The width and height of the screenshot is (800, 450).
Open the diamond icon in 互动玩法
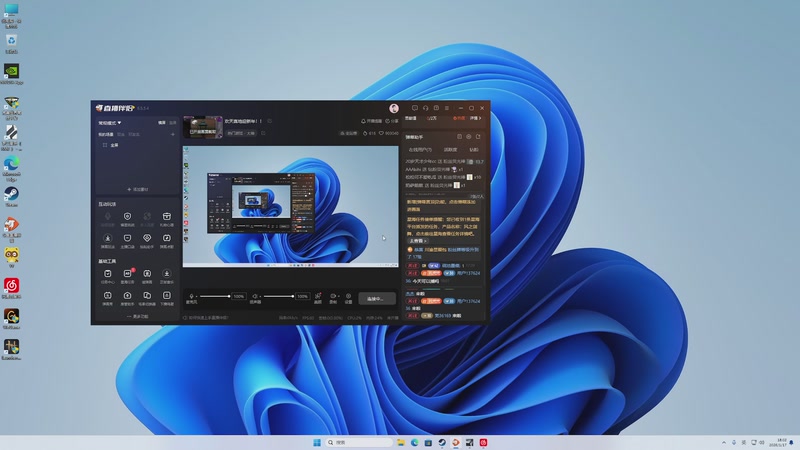coord(147,238)
